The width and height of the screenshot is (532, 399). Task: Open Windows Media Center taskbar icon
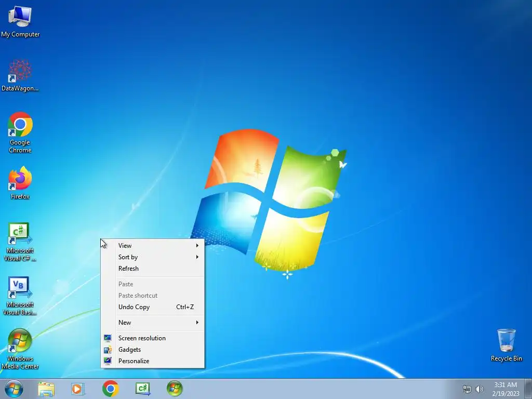(175, 389)
